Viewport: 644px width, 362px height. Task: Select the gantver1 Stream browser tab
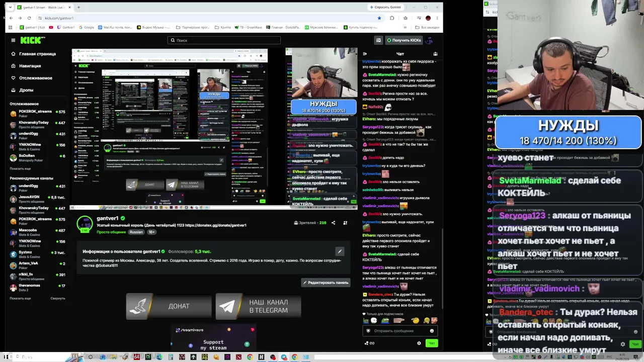(44, 7)
